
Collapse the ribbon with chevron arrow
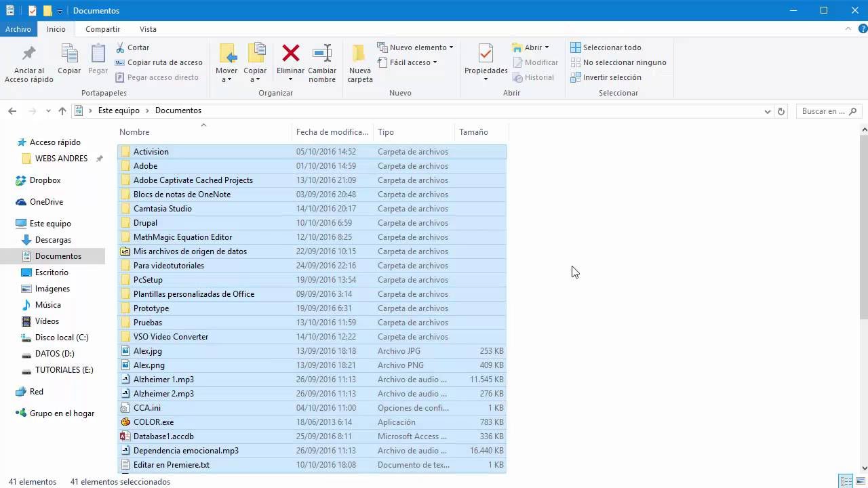pos(848,29)
